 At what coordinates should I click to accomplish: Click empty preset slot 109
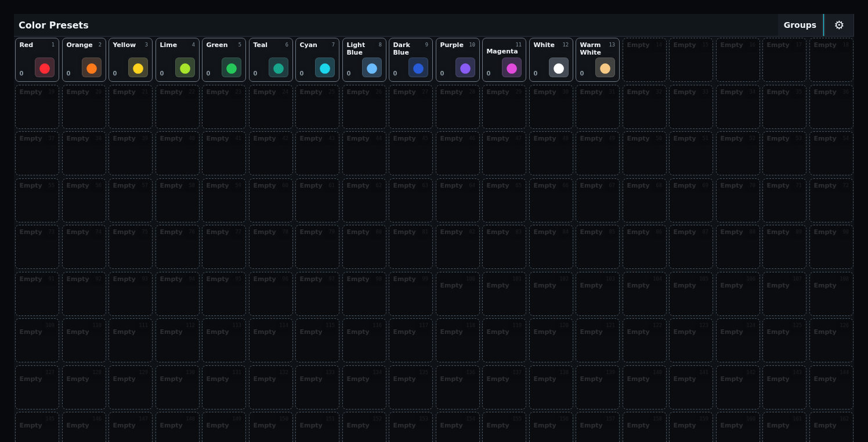click(x=37, y=340)
